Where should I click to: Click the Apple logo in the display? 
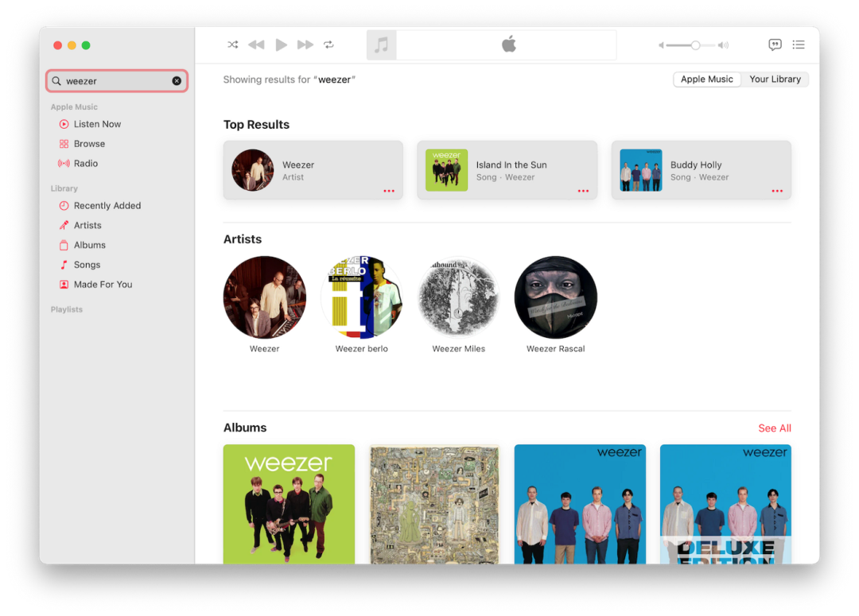click(x=509, y=45)
